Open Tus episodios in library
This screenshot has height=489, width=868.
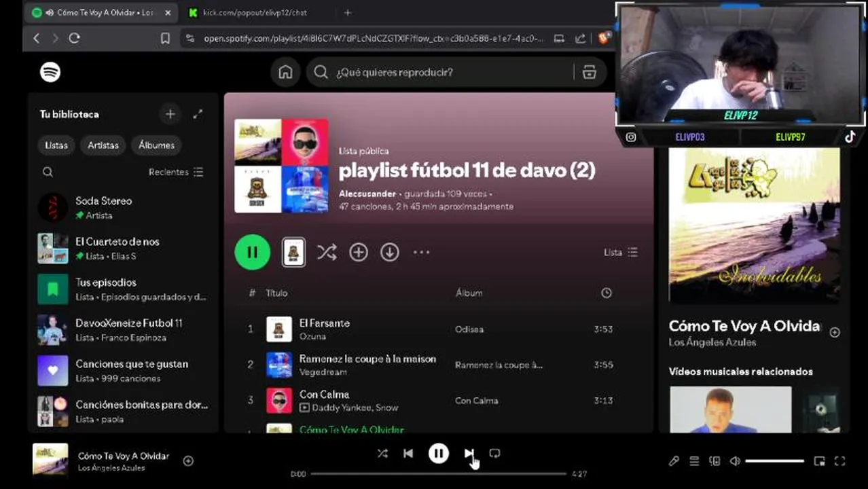coord(123,289)
